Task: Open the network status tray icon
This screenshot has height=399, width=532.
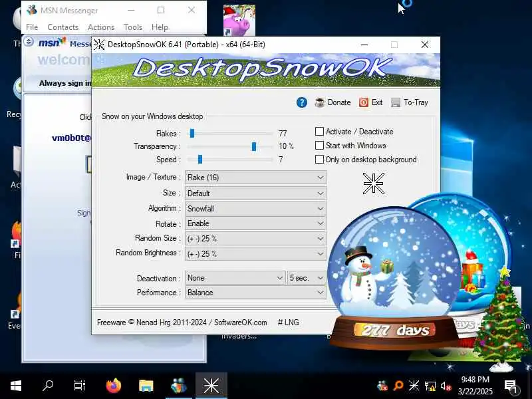Action: click(430, 386)
